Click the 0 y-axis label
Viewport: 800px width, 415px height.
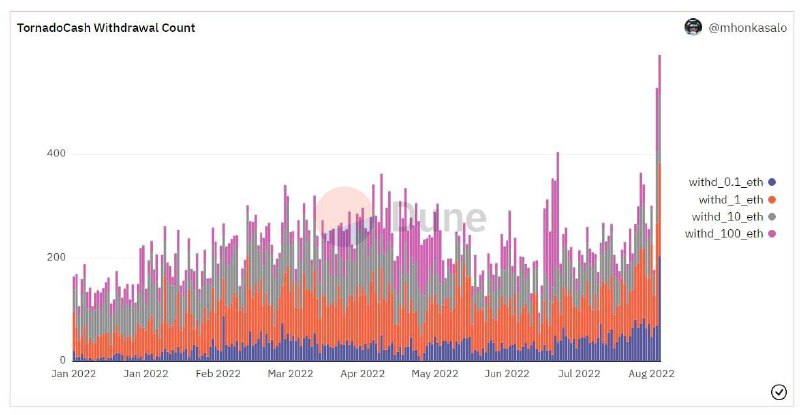(63, 360)
